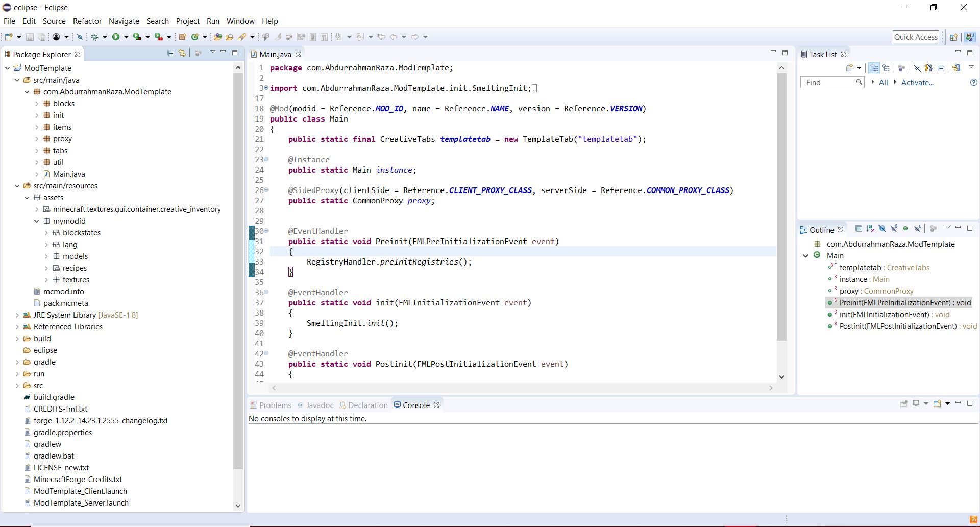
Task: Click the Task List help icon
Action: pyautogui.click(x=973, y=82)
